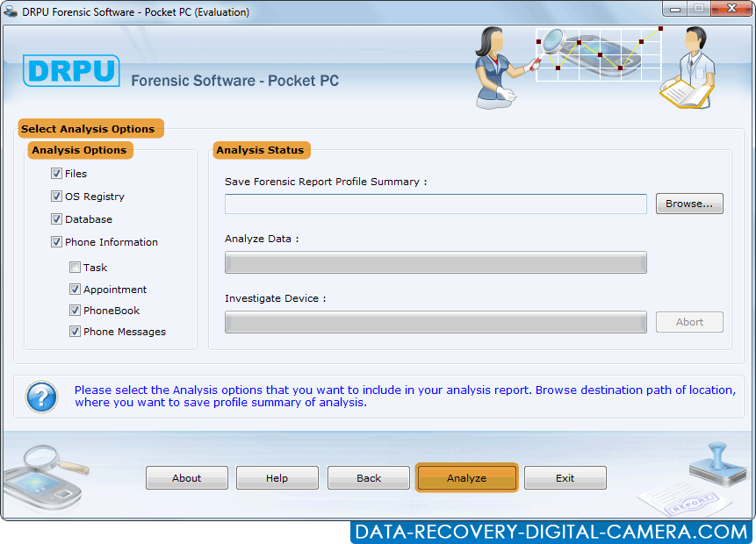Viewport: 756px width, 544px height.
Task: Click the Analyze Data progress bar
Action: click(x=436, y=262)
